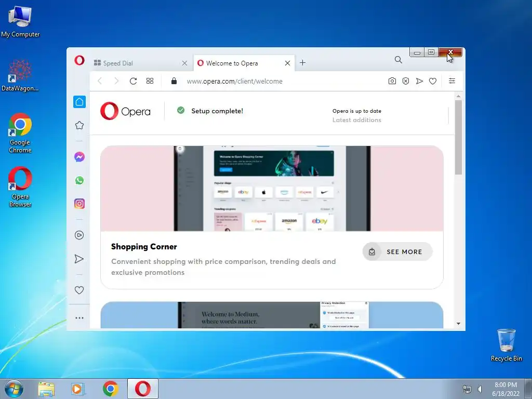Click the page scrollbar thumb
Image resolution: width=532 pixels, height=399 pixels.
pos(458,137)
